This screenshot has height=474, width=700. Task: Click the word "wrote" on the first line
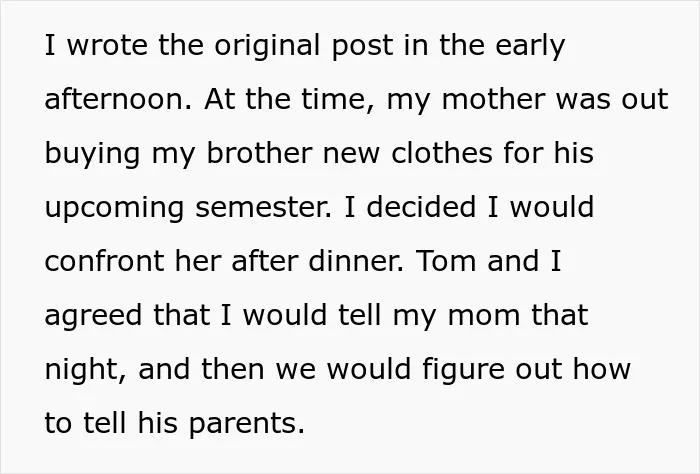pyautogui.click(x=107, y=45)
